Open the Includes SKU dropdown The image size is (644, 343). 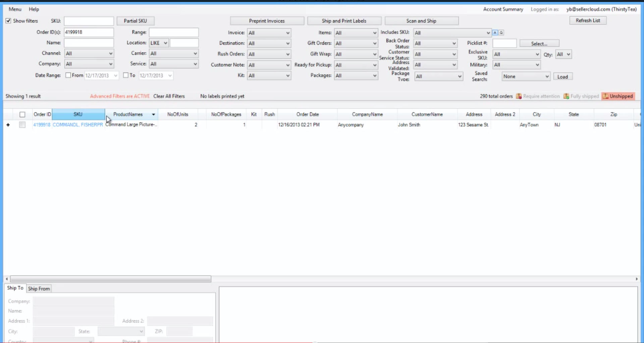452,33
